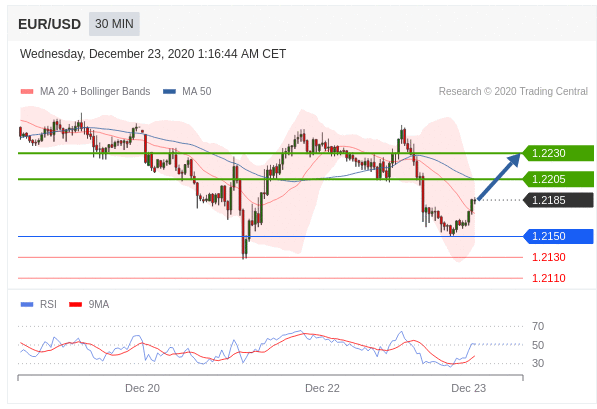The image size is (597, 409).
Task: Toggle the RSI legend entry
Action: 38,304
